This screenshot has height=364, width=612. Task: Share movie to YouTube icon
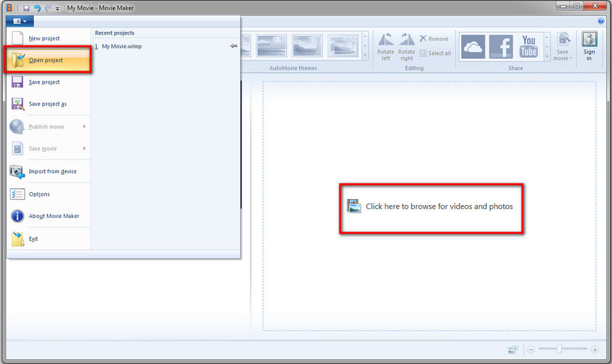[x=529, y=46]
